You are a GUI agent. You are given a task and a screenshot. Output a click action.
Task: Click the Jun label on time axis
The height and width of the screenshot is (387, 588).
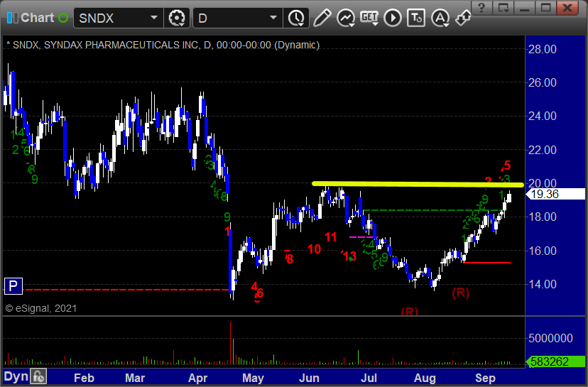[x=309, y=378]
